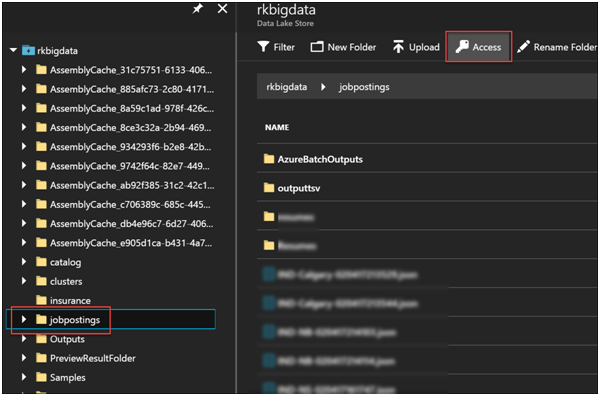The height and width of the screenshot is (396, 600).
Task: Open the AzureBatchOutputs folder in the list
Action: (320, 159)
